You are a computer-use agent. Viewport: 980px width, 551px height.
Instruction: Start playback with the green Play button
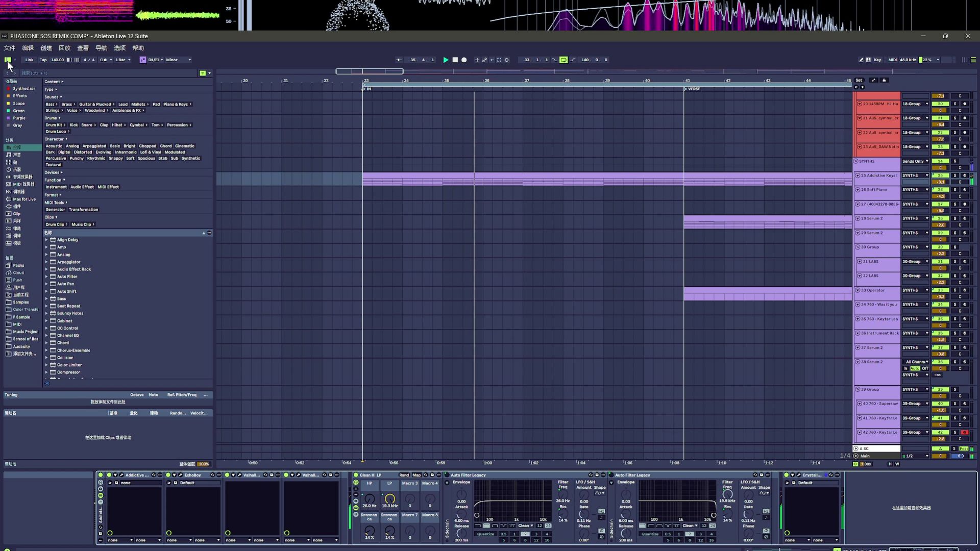pos(446,60)
